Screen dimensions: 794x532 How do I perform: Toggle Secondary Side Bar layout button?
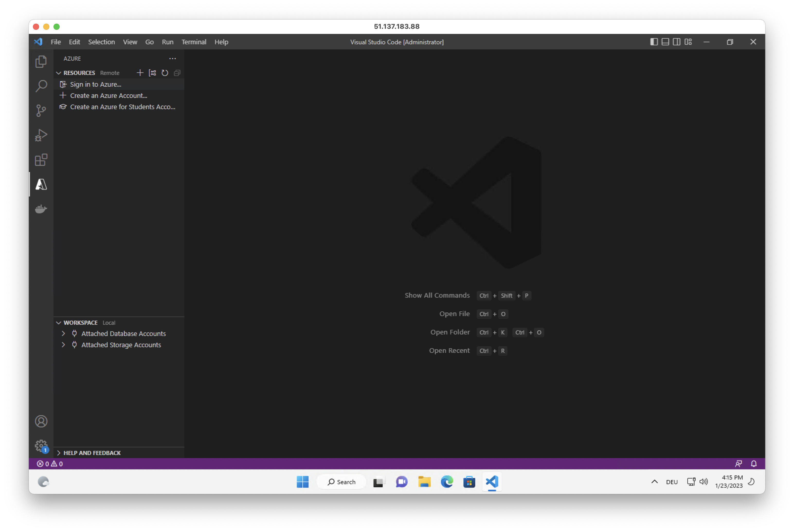pos(676,42)
